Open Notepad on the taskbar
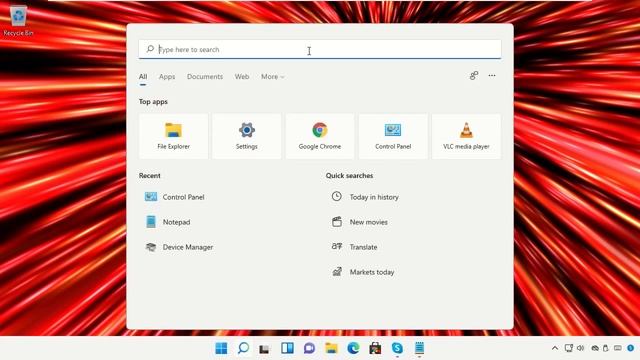 (419, 348)
